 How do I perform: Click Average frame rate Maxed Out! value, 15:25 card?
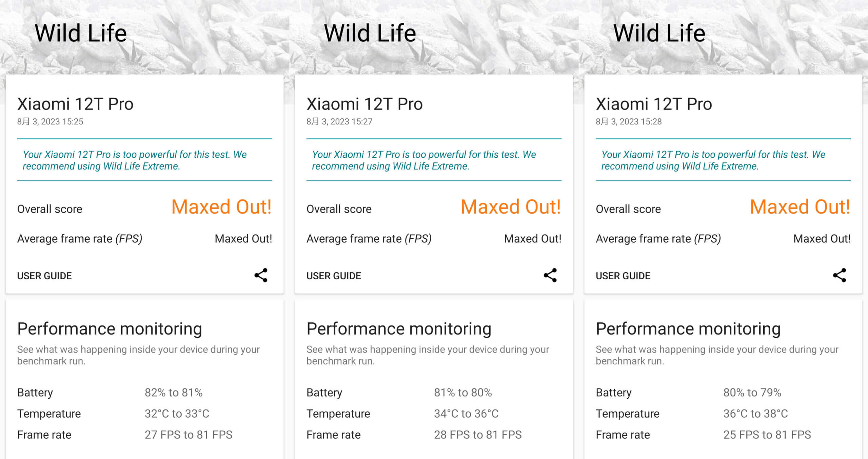pyautogui.click(x=243, y=239)
